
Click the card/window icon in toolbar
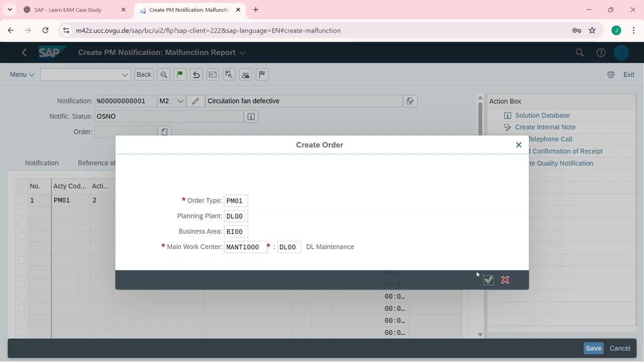[213, 74]
